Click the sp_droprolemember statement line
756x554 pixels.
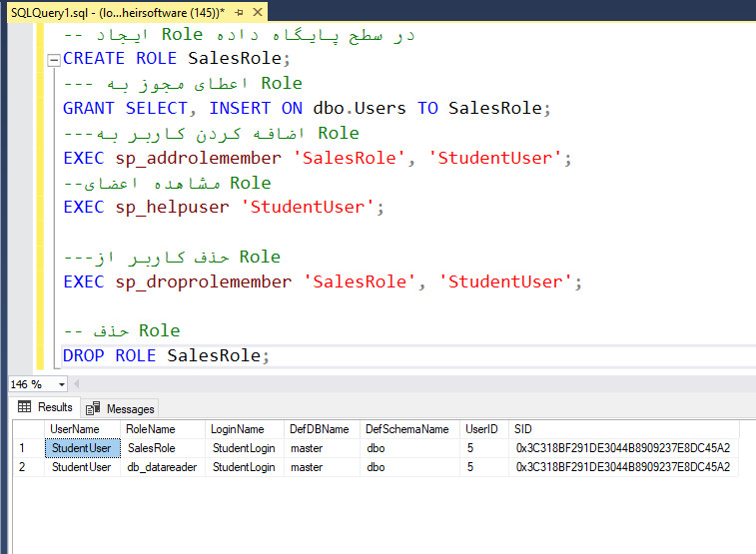pos(323,281)
